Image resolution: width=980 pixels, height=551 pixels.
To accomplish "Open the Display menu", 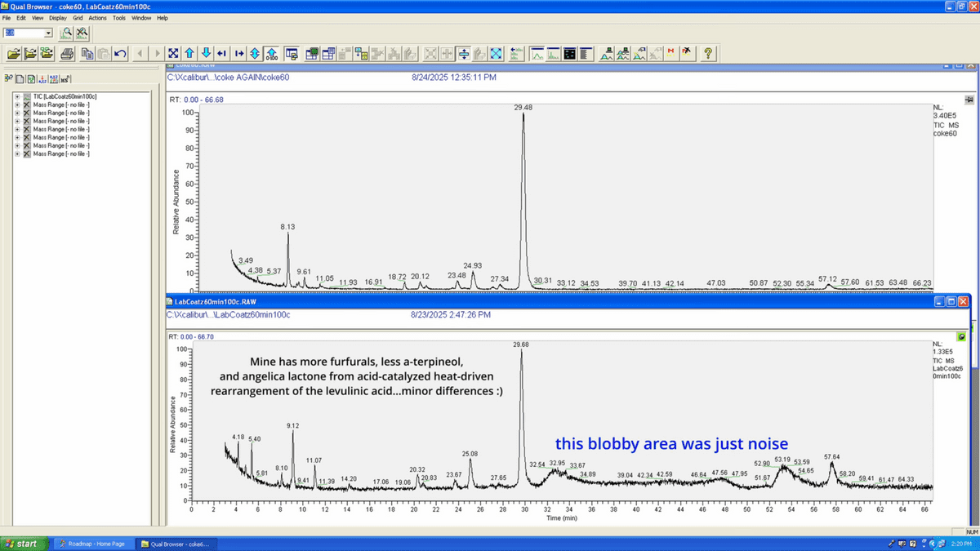I will click(x=58, y=17).
